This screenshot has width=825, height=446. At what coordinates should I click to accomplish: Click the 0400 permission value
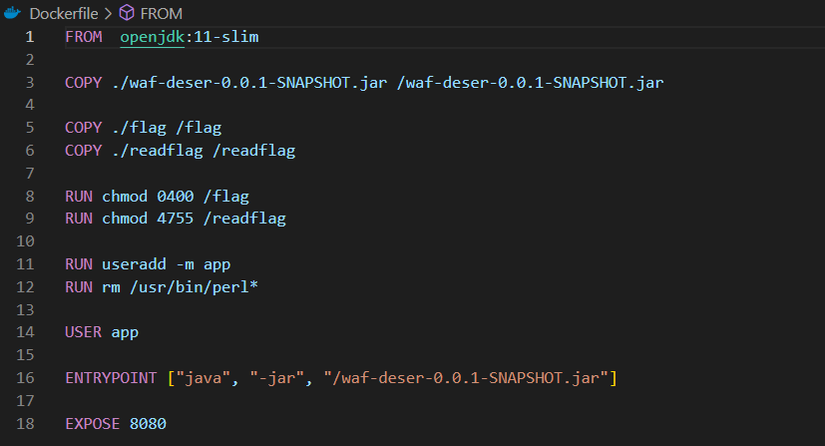[x=175, y=197]
